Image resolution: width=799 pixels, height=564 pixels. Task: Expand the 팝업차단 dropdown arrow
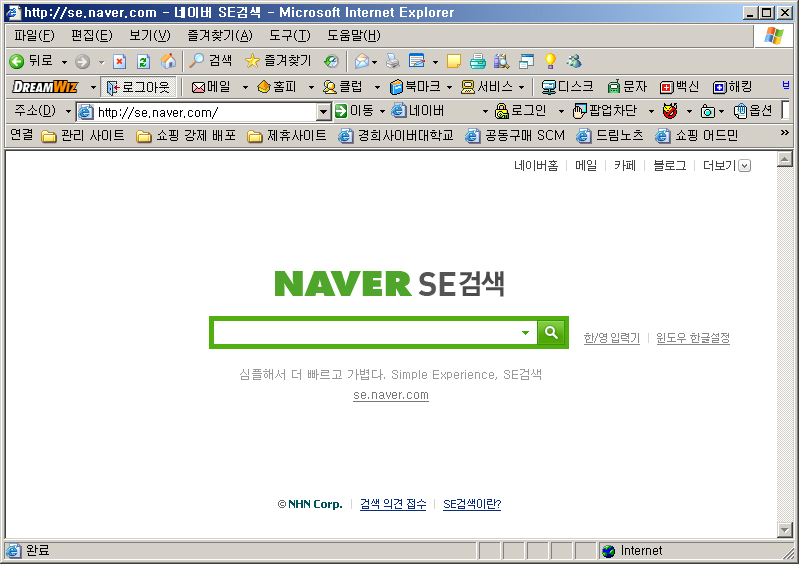click(651, 111)
